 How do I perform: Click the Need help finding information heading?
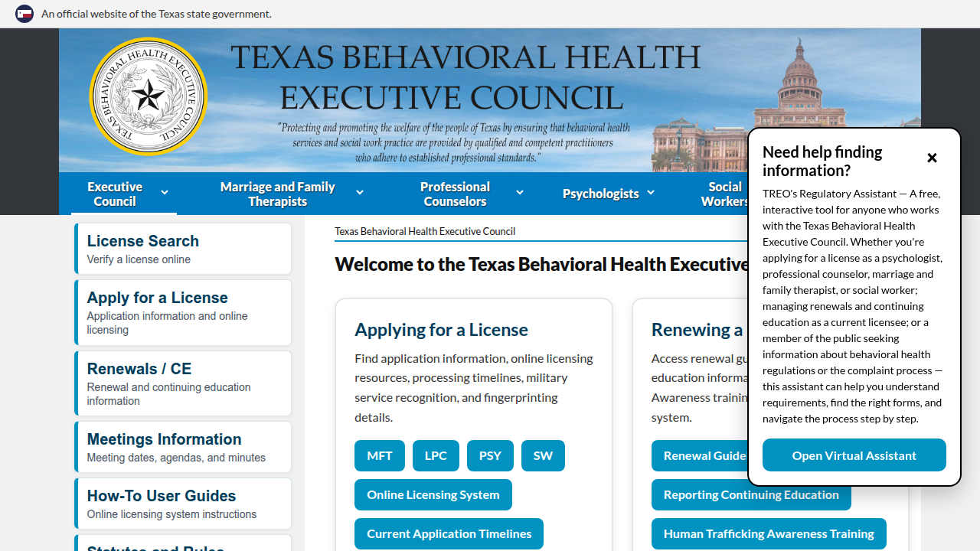click(x=822, y=161)
